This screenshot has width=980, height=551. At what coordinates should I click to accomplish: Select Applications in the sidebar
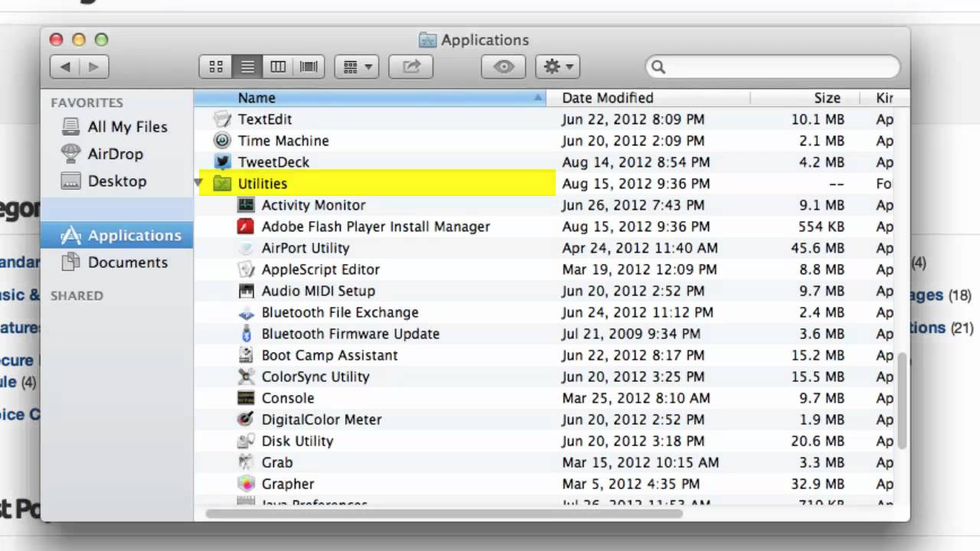tap(116, 236)
